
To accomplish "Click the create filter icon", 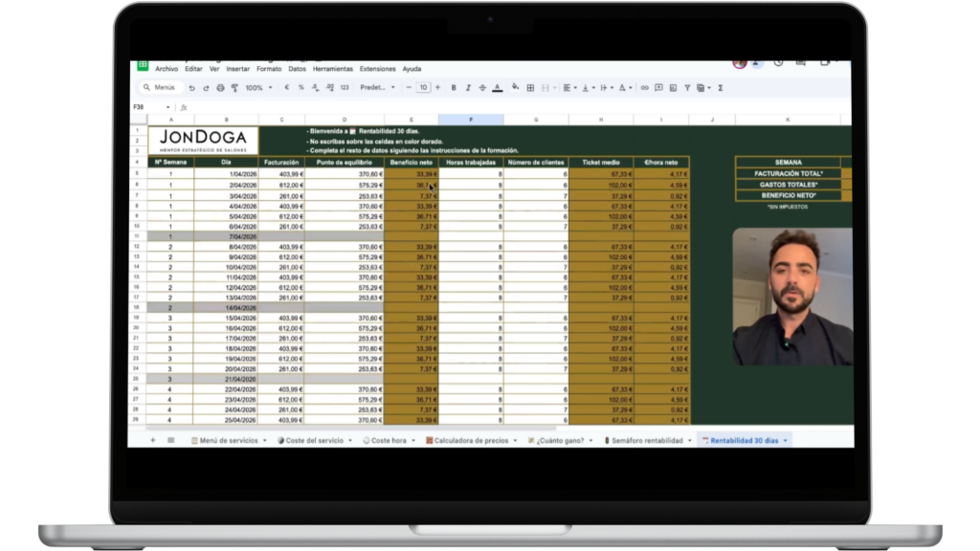I will tap(686, 88).
